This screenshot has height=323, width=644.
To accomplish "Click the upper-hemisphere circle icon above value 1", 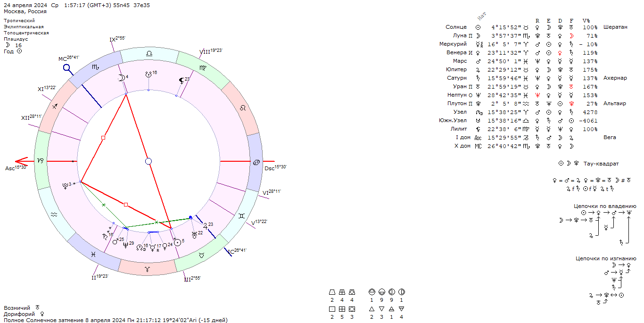I will 372,292.
